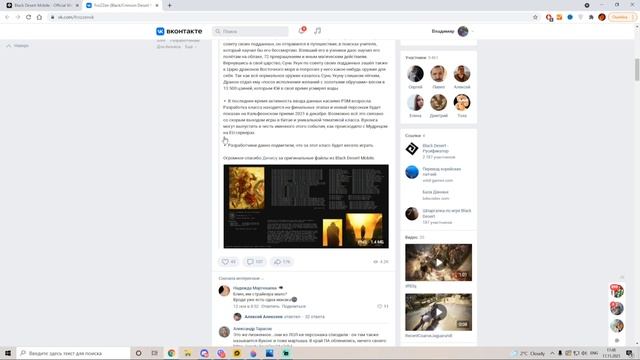Go to the browser home page

[x=39, y=17]
